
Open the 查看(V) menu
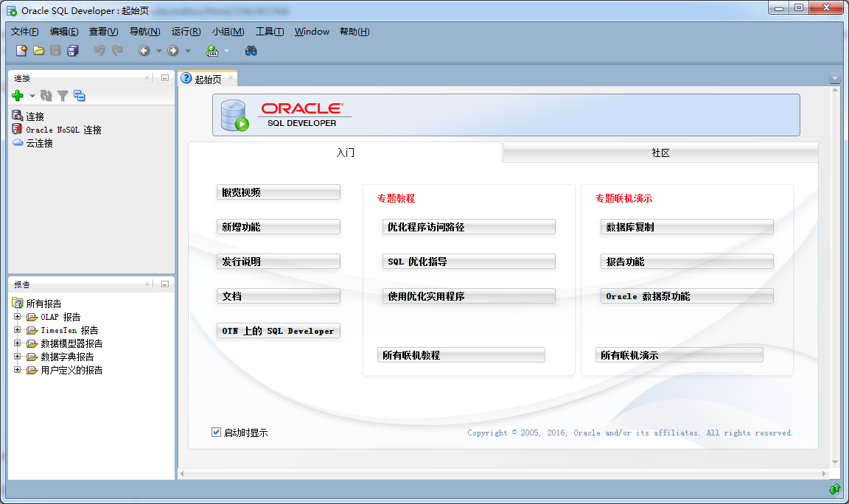coord(103,32)
